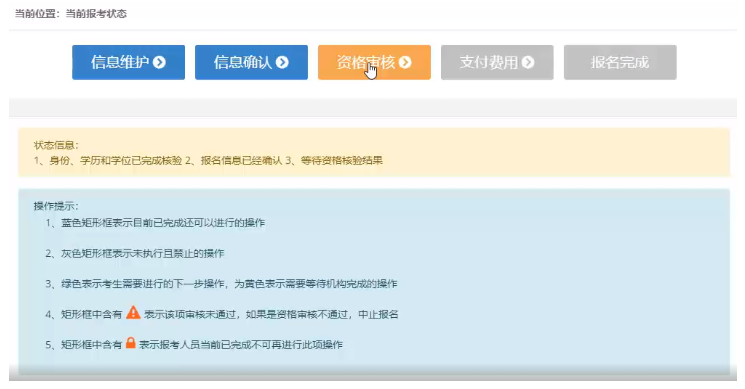Click tip 2 about 灰色矩形框
745x389 pixels.
point(134,253)
